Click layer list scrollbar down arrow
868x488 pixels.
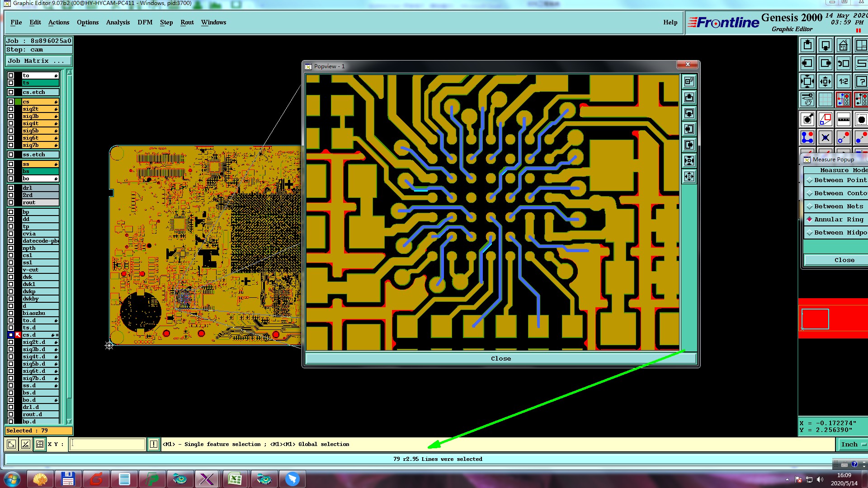tap(69, 421)
